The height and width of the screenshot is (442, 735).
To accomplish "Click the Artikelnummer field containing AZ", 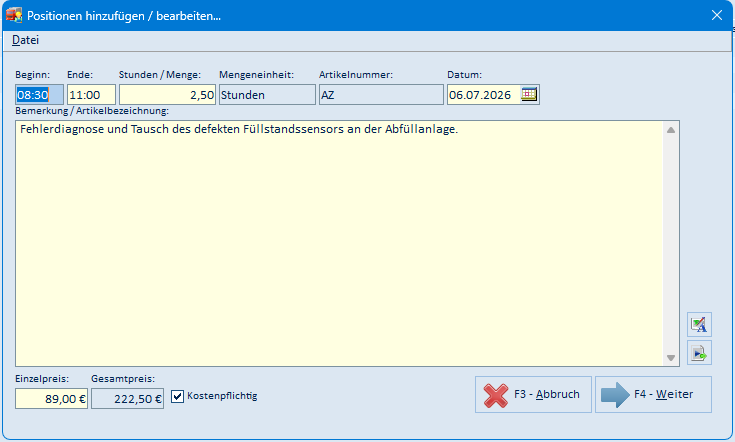I will 381,95.
